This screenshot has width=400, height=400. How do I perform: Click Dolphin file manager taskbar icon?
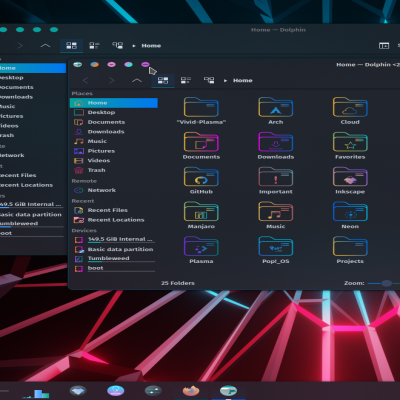(x=228, y=391)
